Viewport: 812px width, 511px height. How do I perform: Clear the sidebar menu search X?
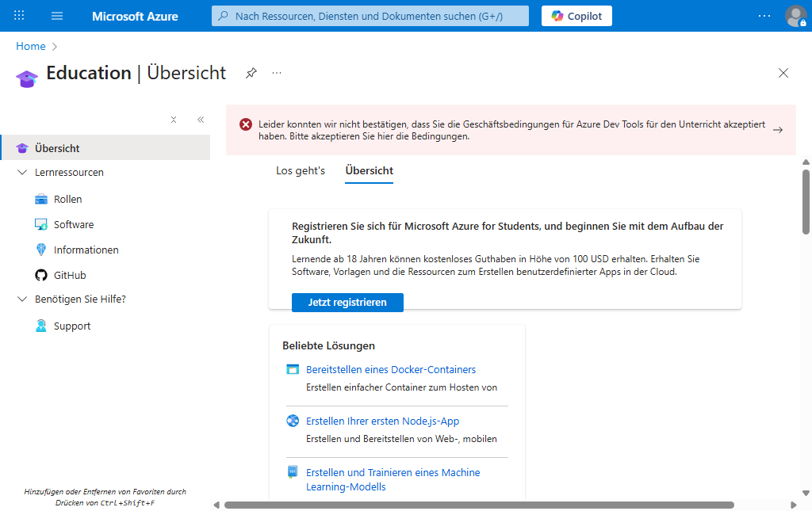(x=174, y=120)
